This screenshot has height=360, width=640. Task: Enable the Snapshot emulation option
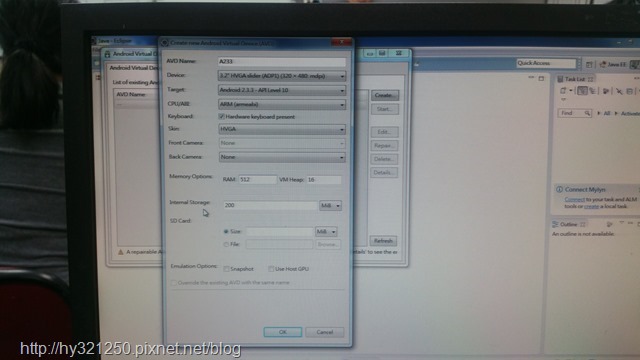tap(227, 269)
